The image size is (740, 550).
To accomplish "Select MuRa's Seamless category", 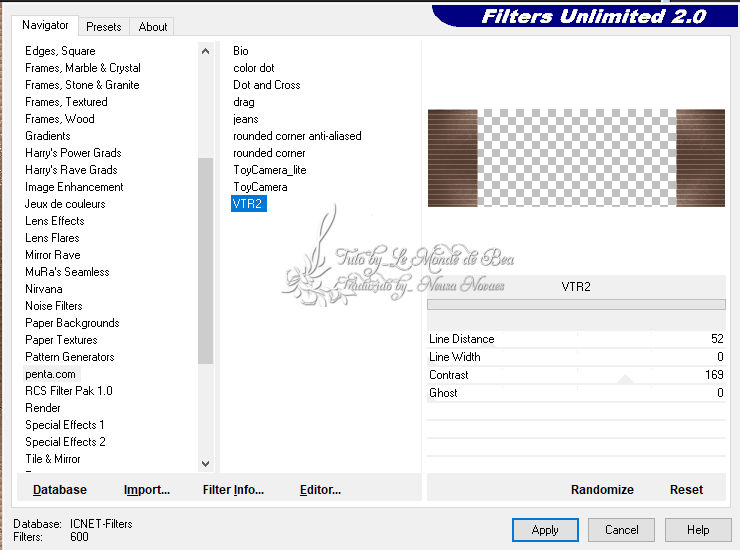I will (67, 272).
